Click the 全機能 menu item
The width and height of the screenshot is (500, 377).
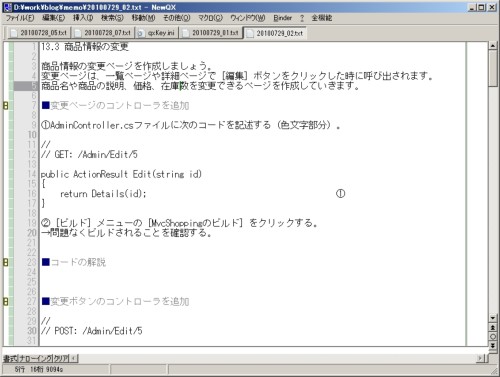tap(322, 18)
